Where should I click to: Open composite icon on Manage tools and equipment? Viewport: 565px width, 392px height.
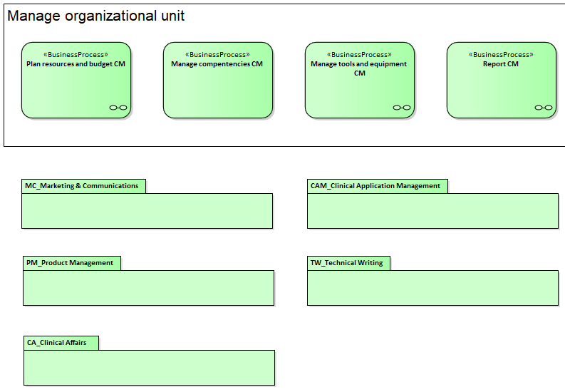pos(402,108)
